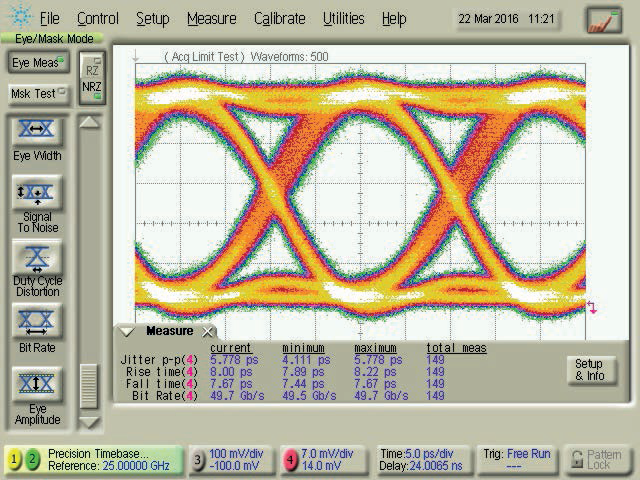Viewport: 640px width, 480px height.
Task: Choose the Duty Cycle Distortion measurement
Action: coord(37,256)
